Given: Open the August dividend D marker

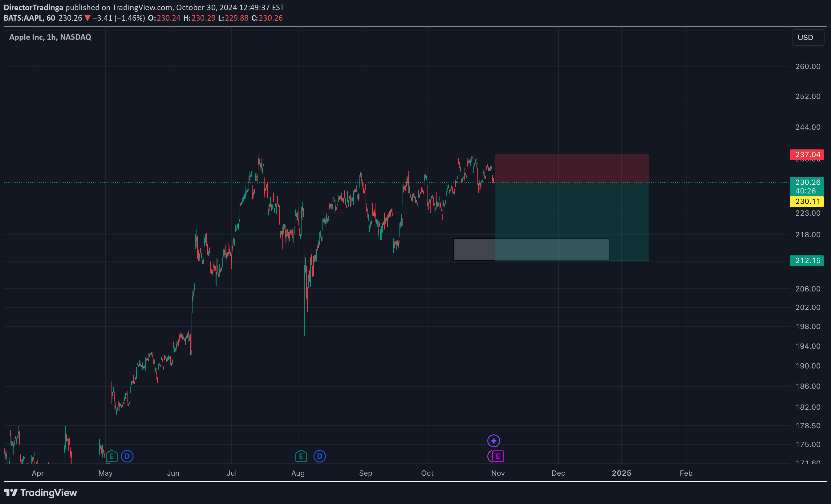Looking at the screenshot, I should click(319, 457).
